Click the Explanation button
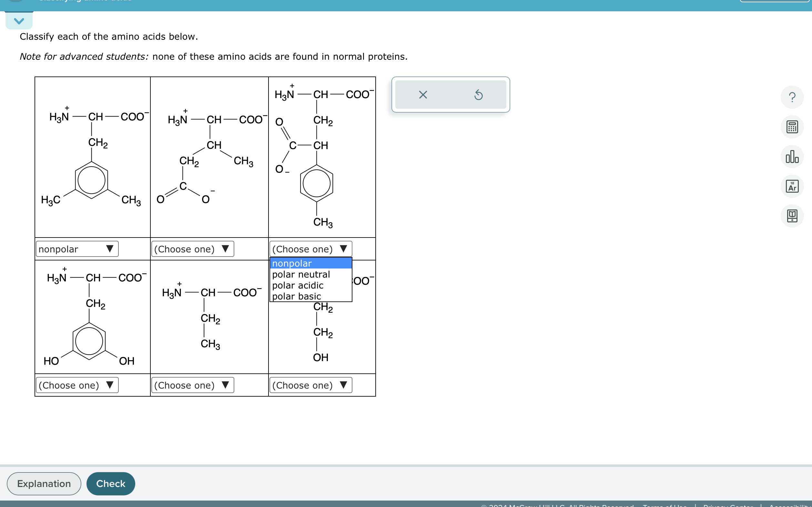Image resolution: width=812 pixels, height=507 pixels. 44,483
